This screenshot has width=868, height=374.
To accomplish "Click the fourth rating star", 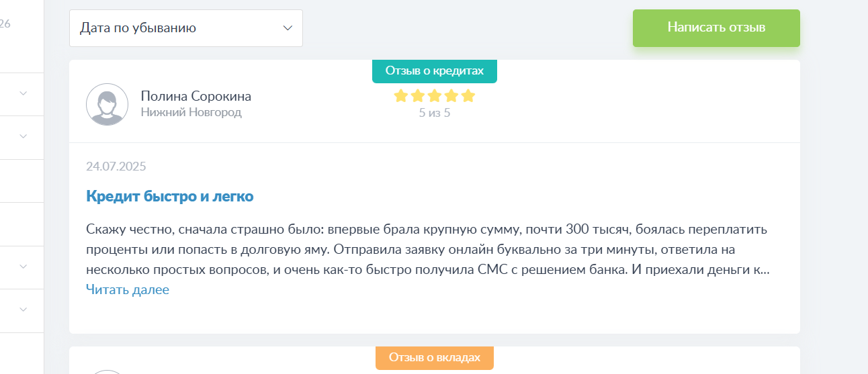I will point(451,96).
